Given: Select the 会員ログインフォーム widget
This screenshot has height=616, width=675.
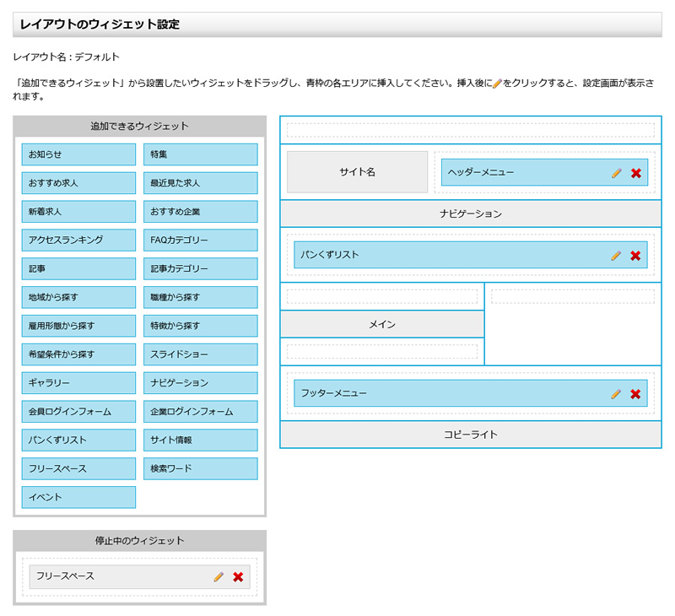Looking at the screenshot, I should click(78, 411).
